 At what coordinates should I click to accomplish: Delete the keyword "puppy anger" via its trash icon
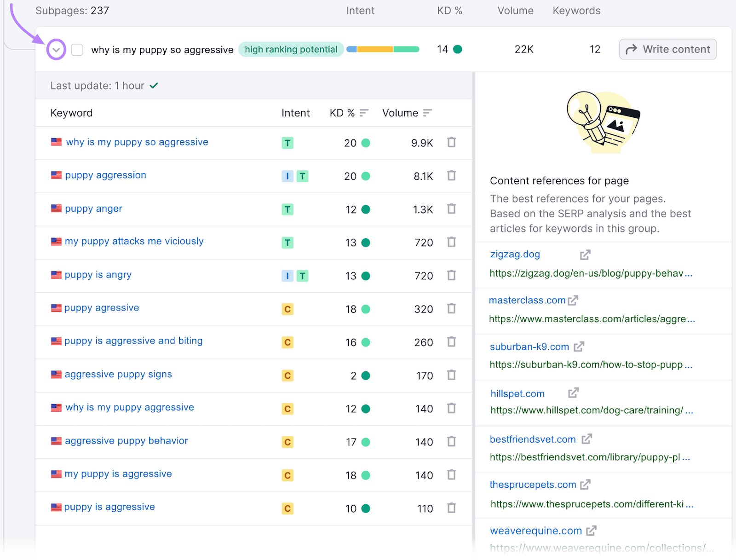[x=451, y=209]
